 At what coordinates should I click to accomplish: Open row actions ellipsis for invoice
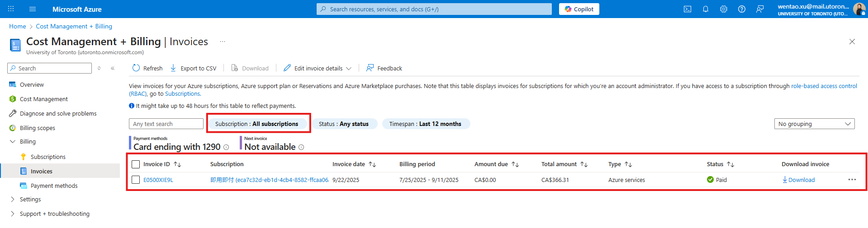point(852,180)
